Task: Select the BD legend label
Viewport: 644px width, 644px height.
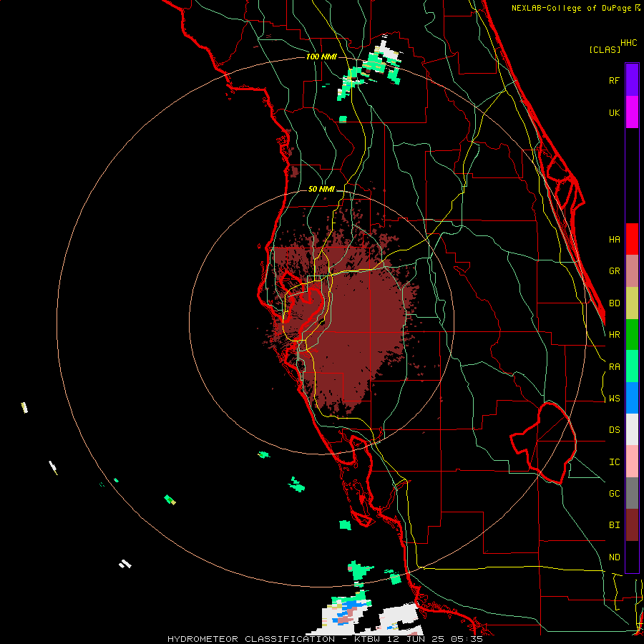Action: tap(614, 303)
